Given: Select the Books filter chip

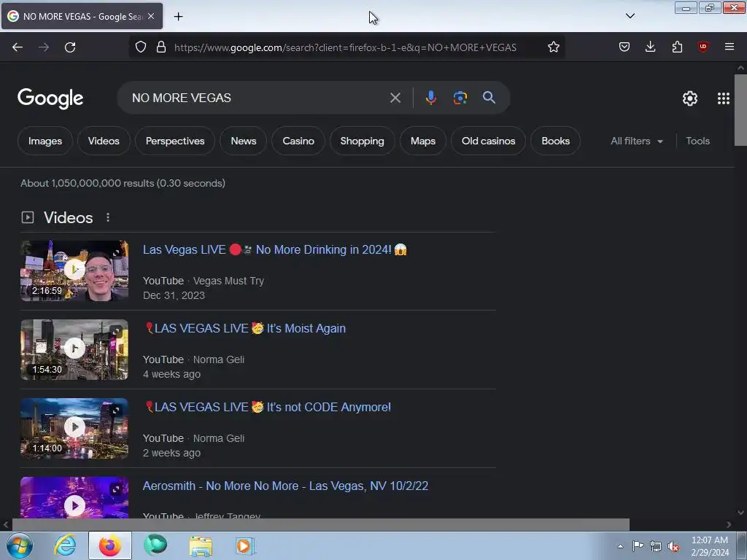Looking at the screenshot, I should (555, 141).
